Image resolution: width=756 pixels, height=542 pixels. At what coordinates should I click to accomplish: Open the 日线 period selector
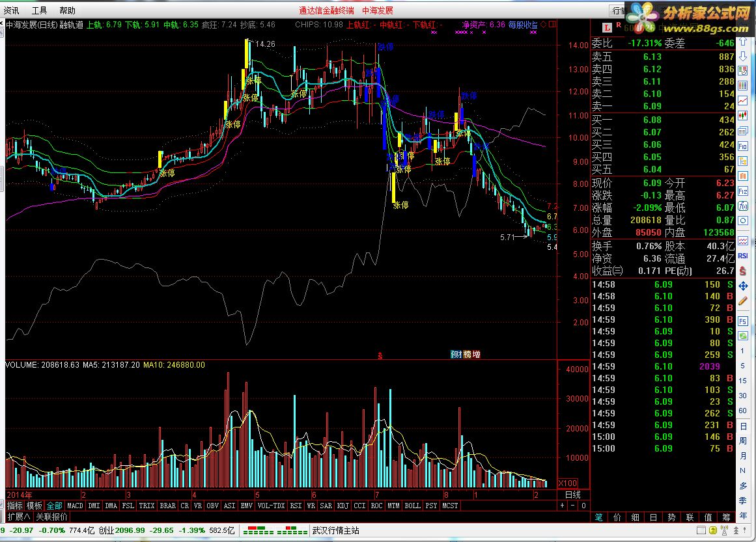(x=573, y=495)
